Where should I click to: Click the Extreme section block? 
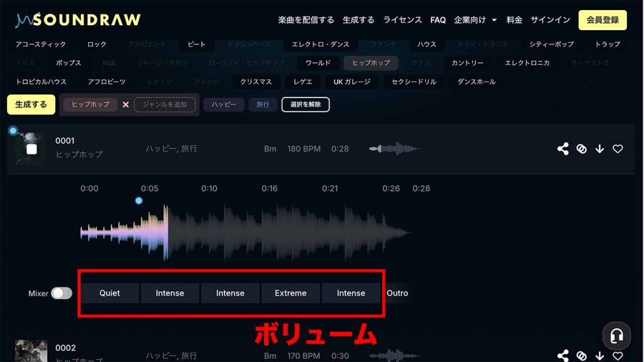tap(291, 293)
